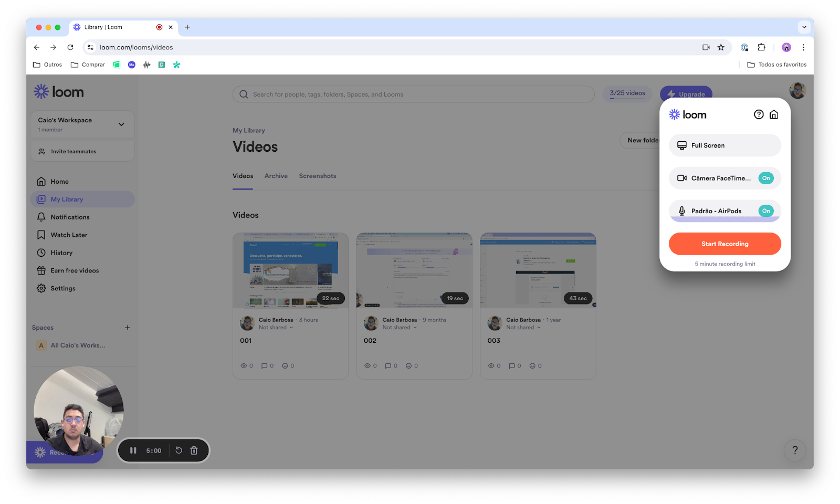Viewport: 840px width, 504px height.
Task: Click reactions smiley on video 002
Action: tap(409, 366)
